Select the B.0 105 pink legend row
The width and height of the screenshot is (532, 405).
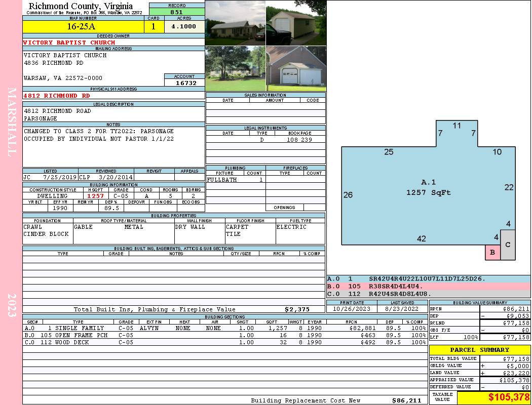(x=428, y=287)
